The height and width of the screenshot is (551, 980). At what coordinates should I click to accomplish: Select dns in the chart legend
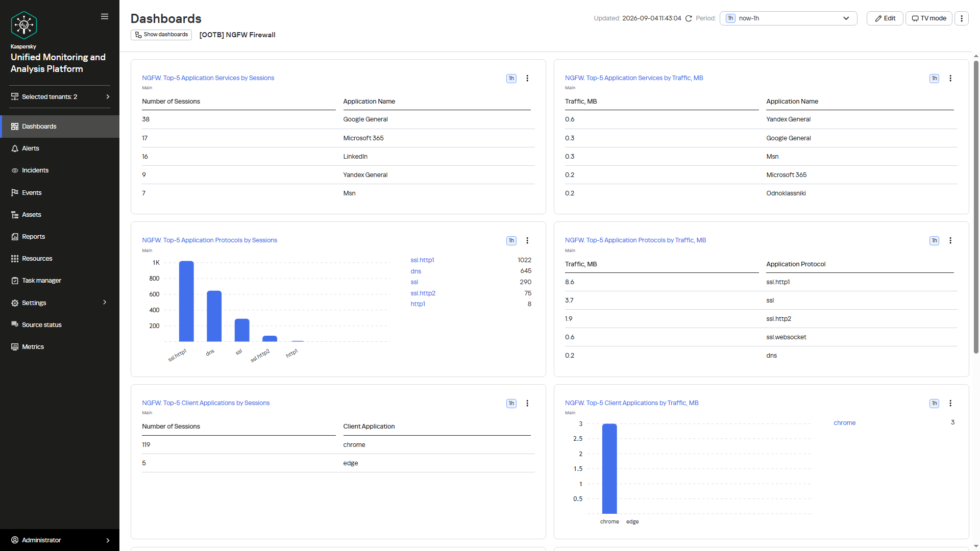click(416, 271)
